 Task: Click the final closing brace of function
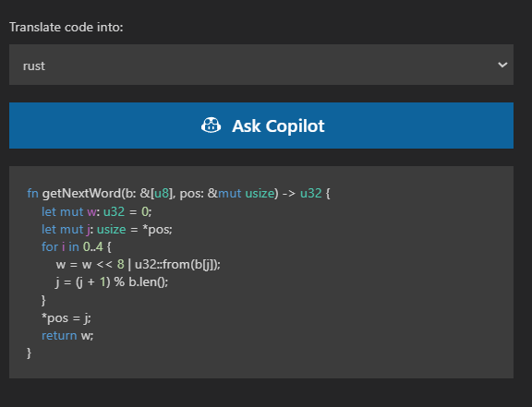click(x=30, y=353)
